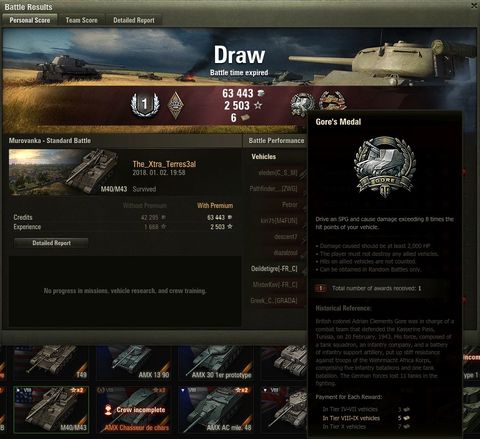Screen dimensions: 480x439
Task: Select the T49 tank in carousel
Action: pos(51,363)
